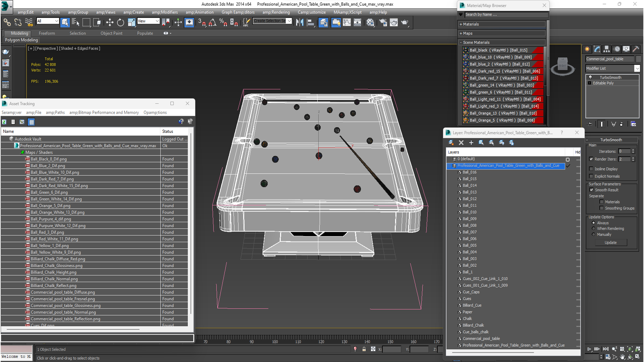The width and height of the screenshot is (644, 362).
Task: Choose the Select and Rotate tool
Action: pos(120,22)
